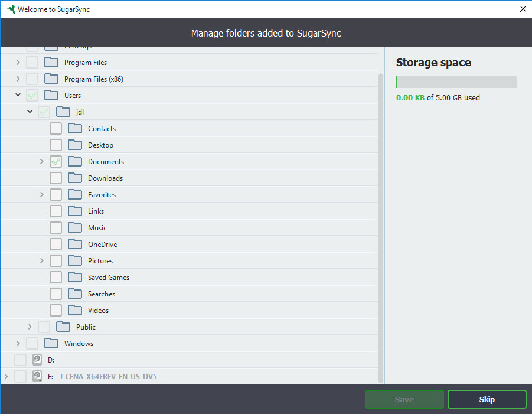Viewport: 532px width, 414px height.
Task: Expand the Program Files folder
Action: 18,63
